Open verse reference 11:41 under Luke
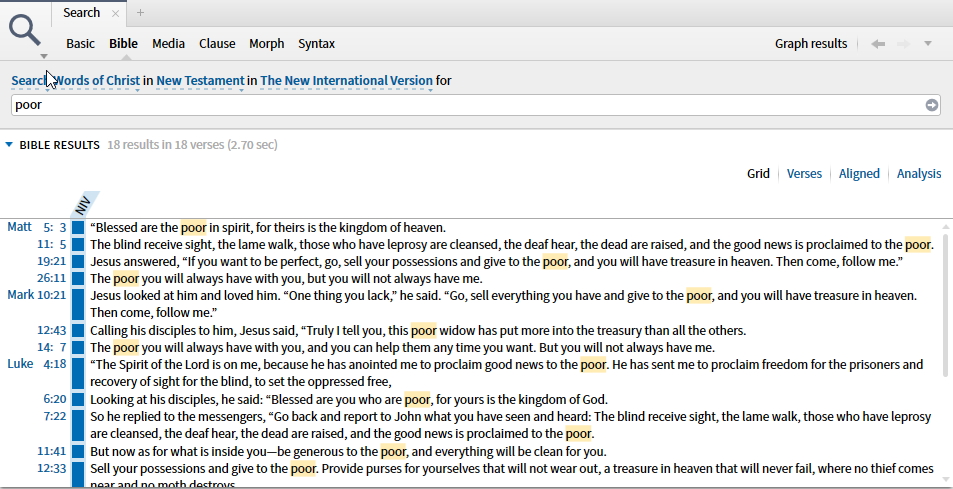Viewport: 953px width, 489px height. [52, 451]
